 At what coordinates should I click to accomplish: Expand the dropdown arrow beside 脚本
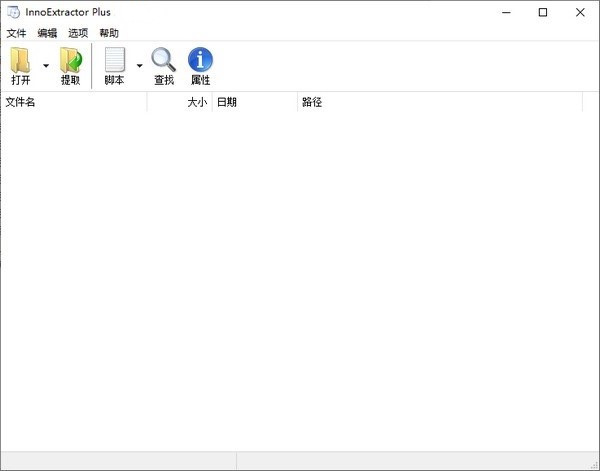tap(140, 66)
